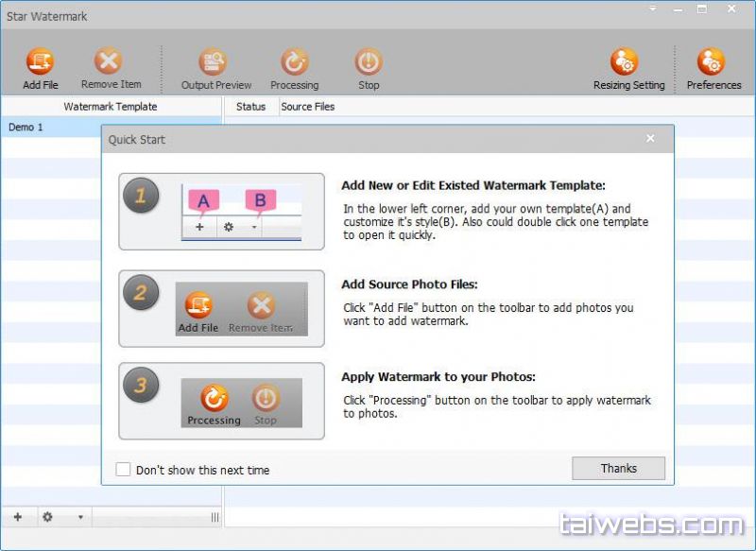756x551 pixels.
Task: Add a new template with the plus icon
Action: pyautogui.click(x=17, y=517)
